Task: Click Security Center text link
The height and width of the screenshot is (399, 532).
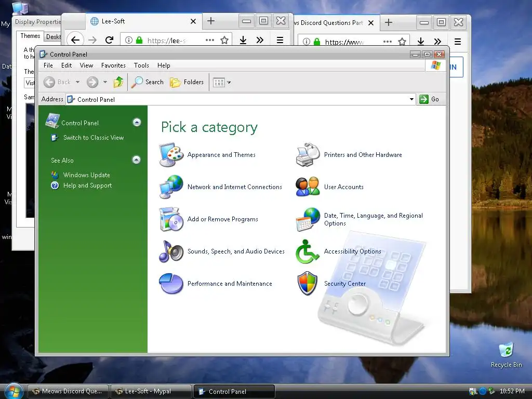Action: click(x=345, y=284)
